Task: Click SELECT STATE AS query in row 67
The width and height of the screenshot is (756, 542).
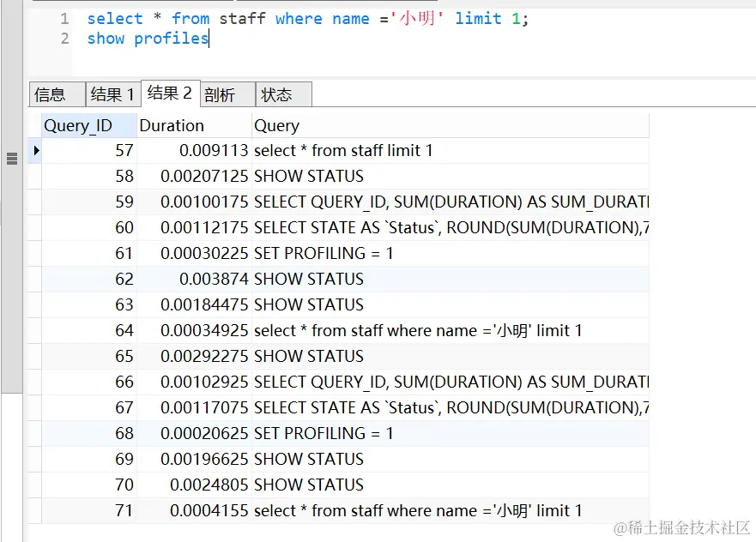Action: click(451, 407)
